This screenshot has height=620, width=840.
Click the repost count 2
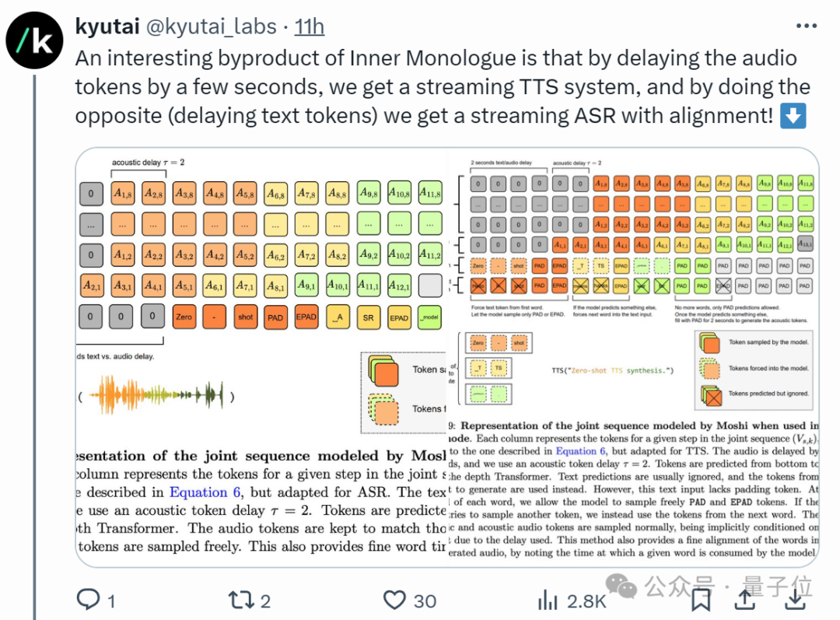click(265, 601)
